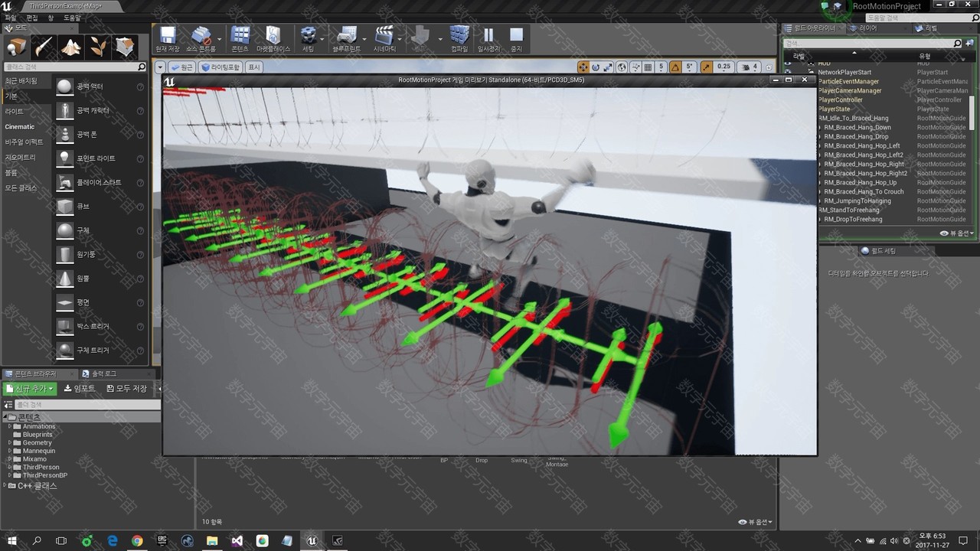The image size is (980, 551).
Task: Expand the C++ 클래스 tree node
Action: (5, 485)
